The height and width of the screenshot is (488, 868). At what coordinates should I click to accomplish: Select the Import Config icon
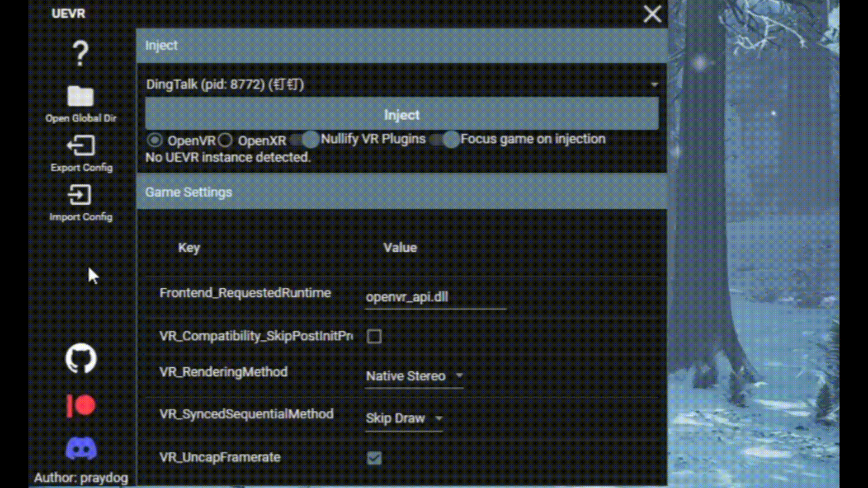[x=80, y=195]
